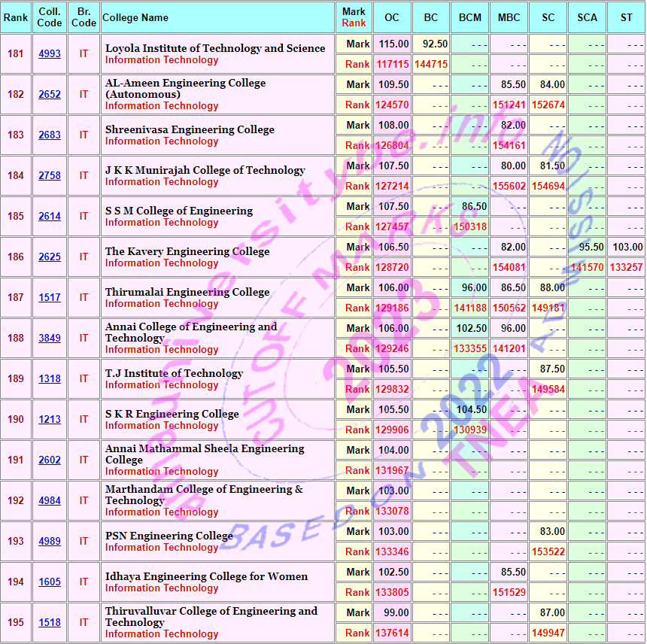This screenshot has height=644, width=647.
Task: Click the College Name column header
Action: click(135, 17)
